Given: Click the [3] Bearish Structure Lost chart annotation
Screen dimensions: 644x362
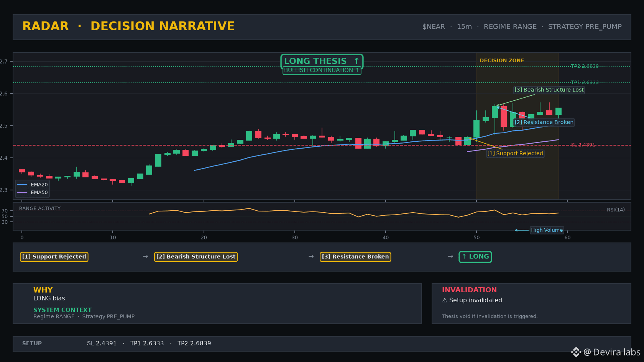Looking at the screenshot, I should tap(549, 90).
